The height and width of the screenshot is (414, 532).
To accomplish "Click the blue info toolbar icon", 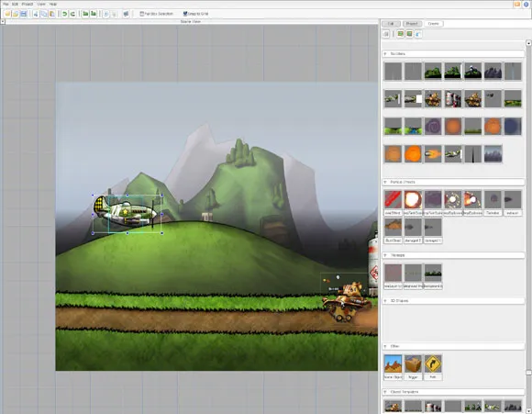I will [105, 14].
